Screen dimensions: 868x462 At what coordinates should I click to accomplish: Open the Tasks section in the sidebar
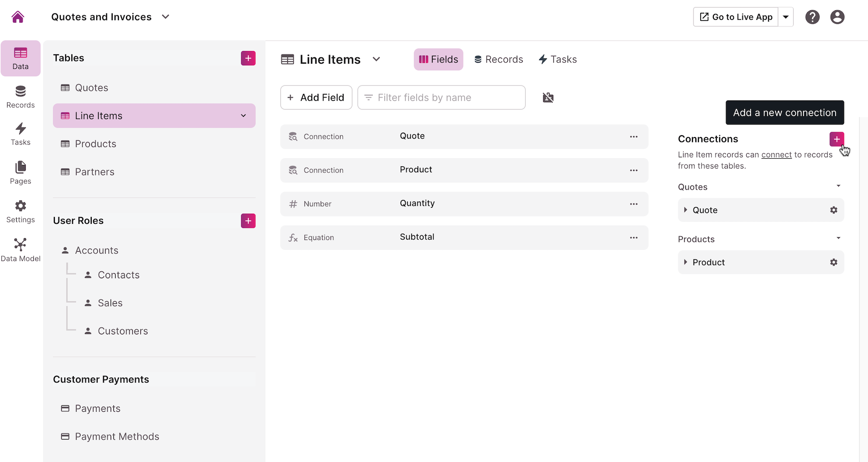(20, 133)
